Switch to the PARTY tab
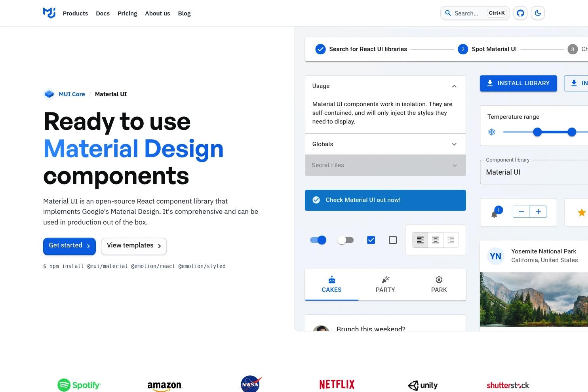Screen dimensions: 588x392 coord(385,285)
